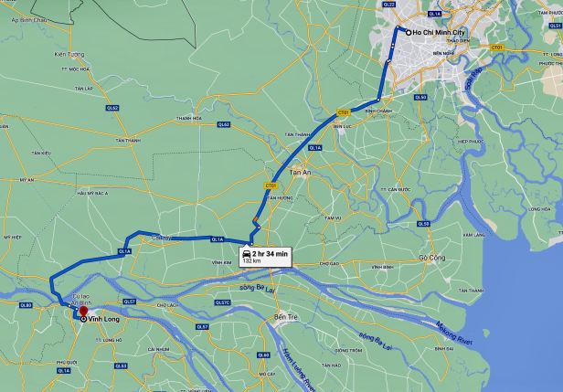Click the Kiến Tường town label

(69, 55)
